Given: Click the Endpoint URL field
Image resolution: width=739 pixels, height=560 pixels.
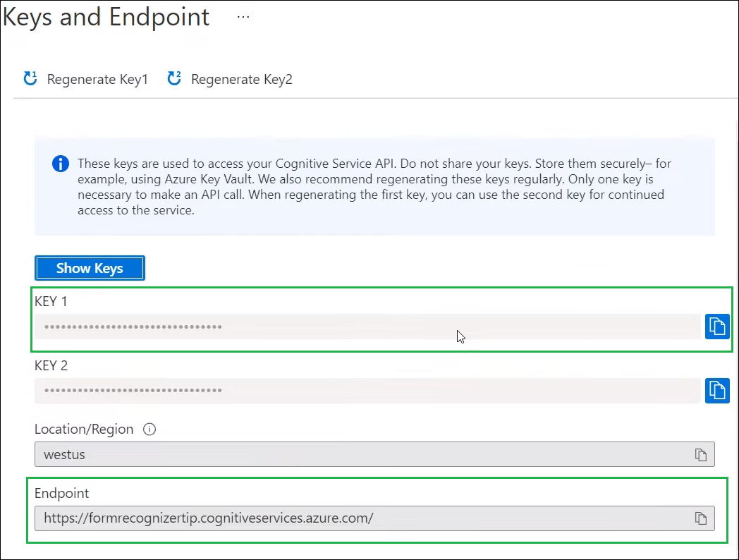Looking at the screenshot, I should 374,518.
